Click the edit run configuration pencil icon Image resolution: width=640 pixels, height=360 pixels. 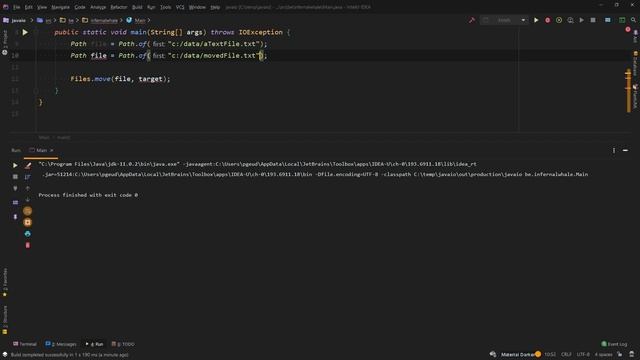coord(27,165)
